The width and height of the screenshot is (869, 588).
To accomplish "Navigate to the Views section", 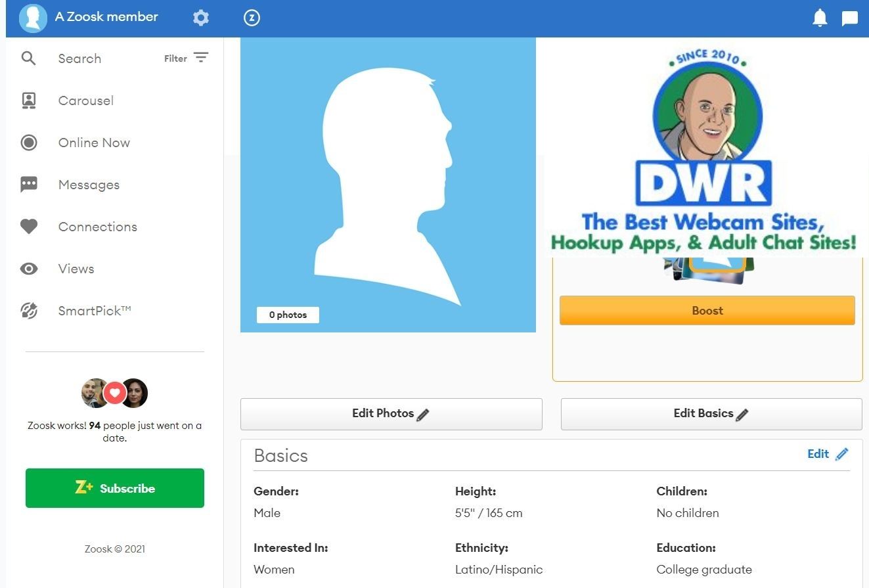I will pos(76,269).
